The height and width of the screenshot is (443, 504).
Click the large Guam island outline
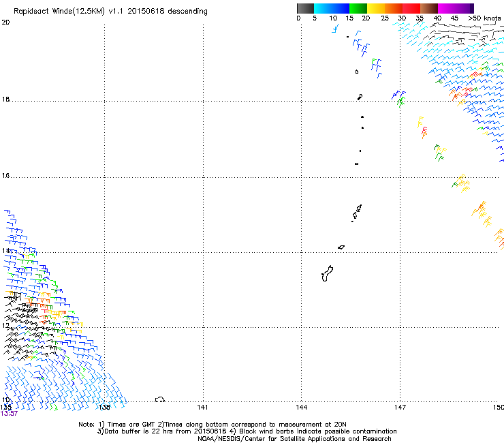pos(327,273)
